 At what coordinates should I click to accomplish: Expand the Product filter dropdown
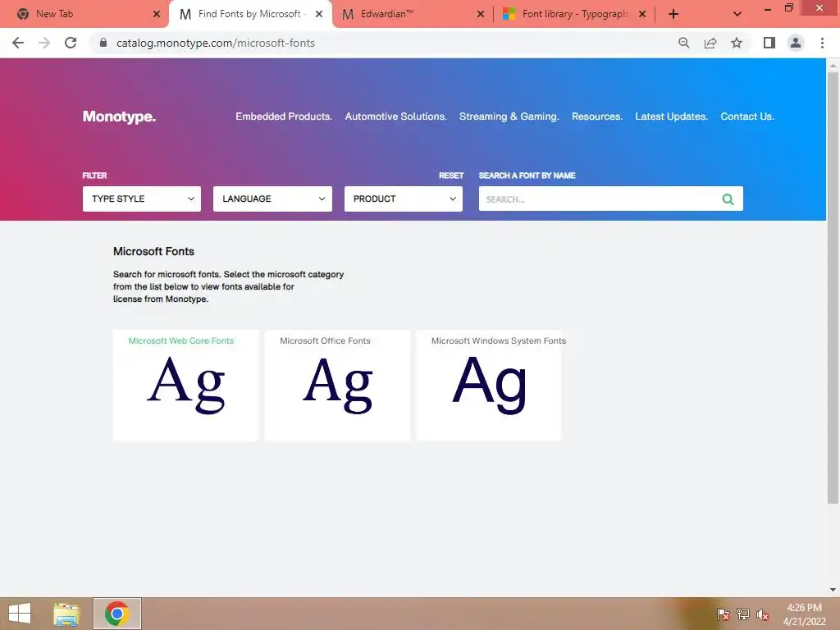tap(404, 199)
